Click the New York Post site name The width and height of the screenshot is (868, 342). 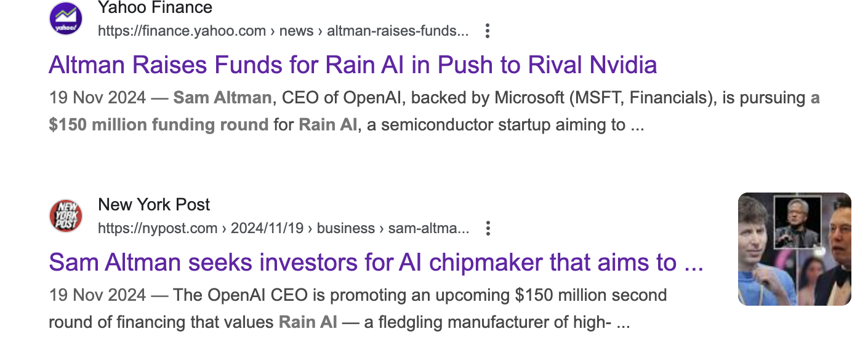(x=154, y=204)
